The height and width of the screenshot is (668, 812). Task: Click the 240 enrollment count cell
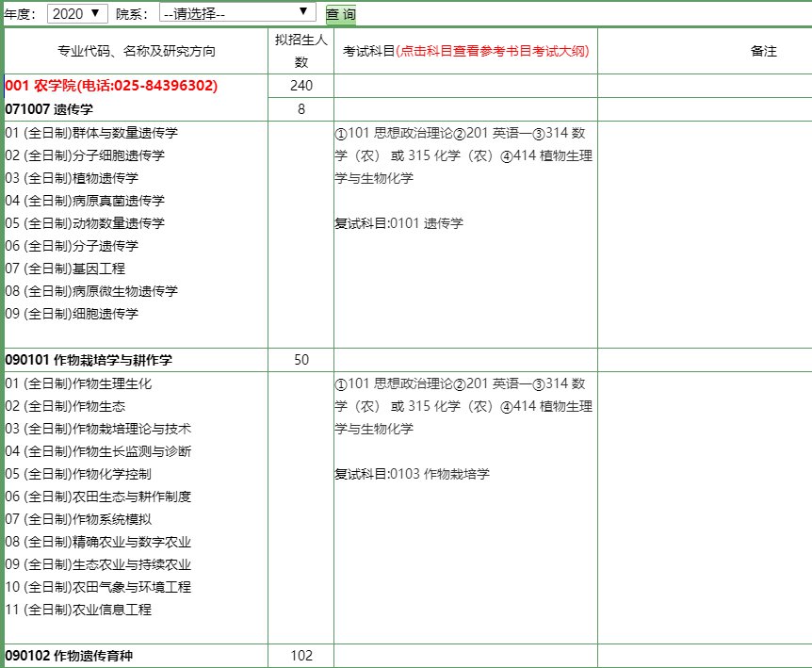[x=300, y=86]
